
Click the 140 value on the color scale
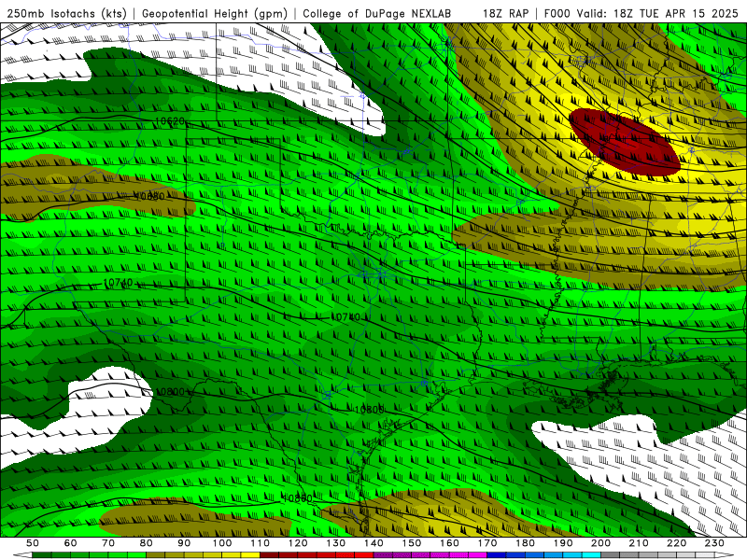[373, 543]
